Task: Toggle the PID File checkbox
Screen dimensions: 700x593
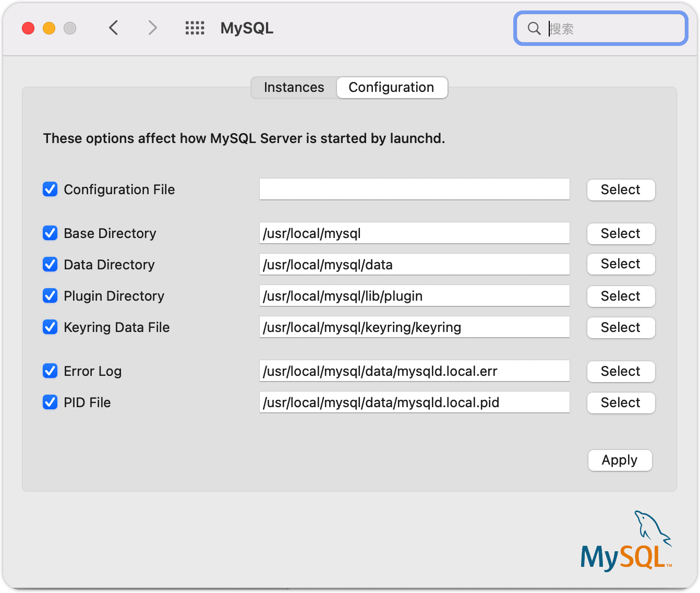Action: pos(50,402)
